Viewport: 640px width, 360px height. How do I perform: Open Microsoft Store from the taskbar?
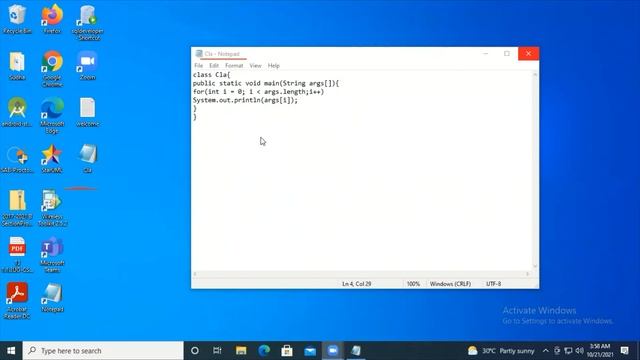[x=287, y=351]
